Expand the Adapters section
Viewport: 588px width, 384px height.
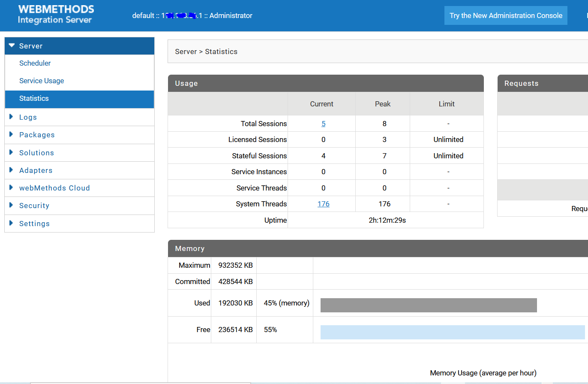click(x=36, y=170)
